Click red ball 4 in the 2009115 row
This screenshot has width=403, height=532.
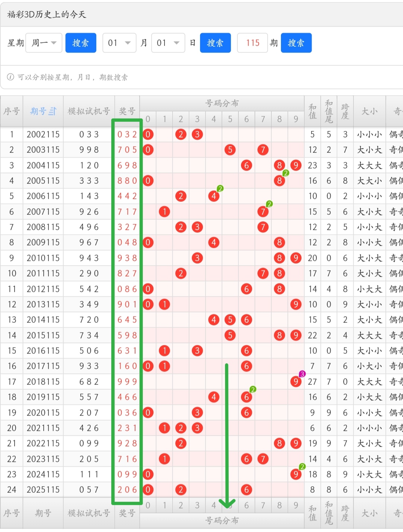point(214,242)
